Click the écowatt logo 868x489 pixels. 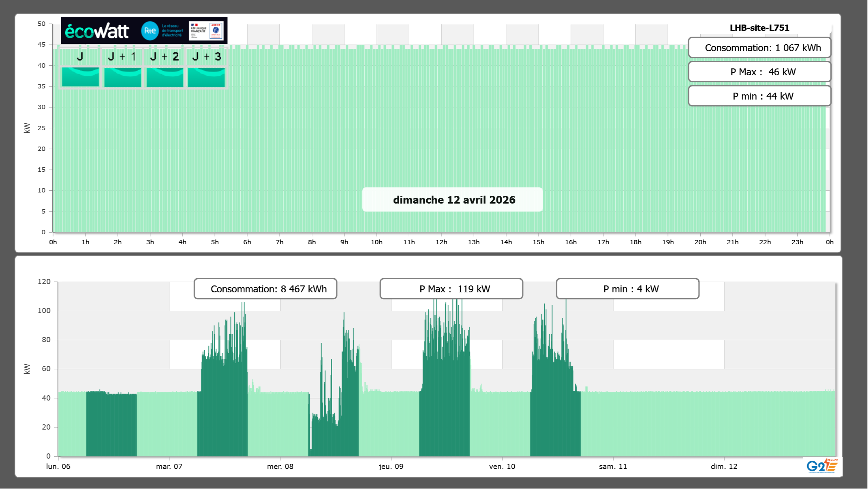click(97, 31)
